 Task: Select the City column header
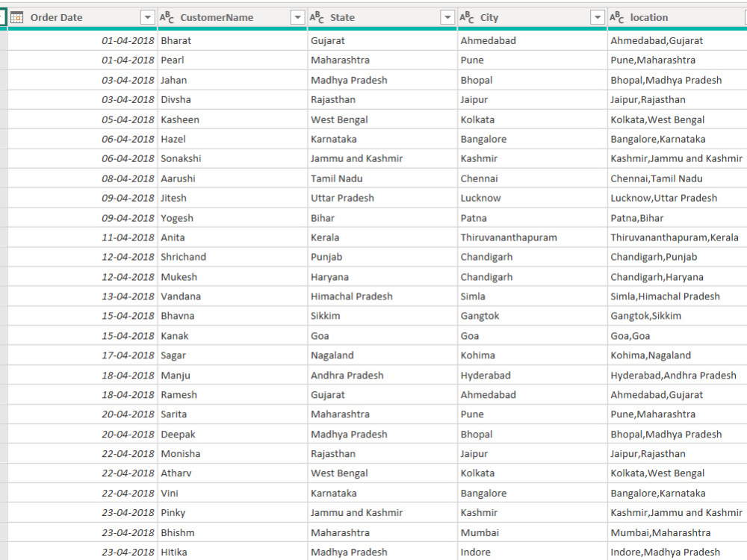(532, 18)
